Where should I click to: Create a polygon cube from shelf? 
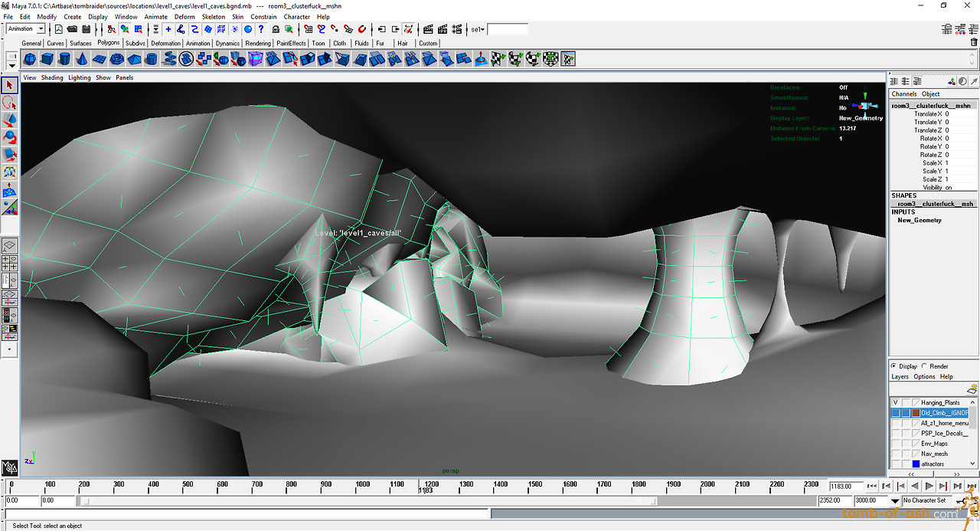(x=47, y=59)
